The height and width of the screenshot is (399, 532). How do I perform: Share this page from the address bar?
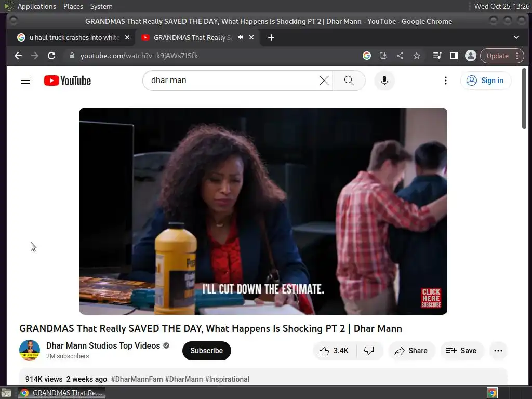(400, 56)
